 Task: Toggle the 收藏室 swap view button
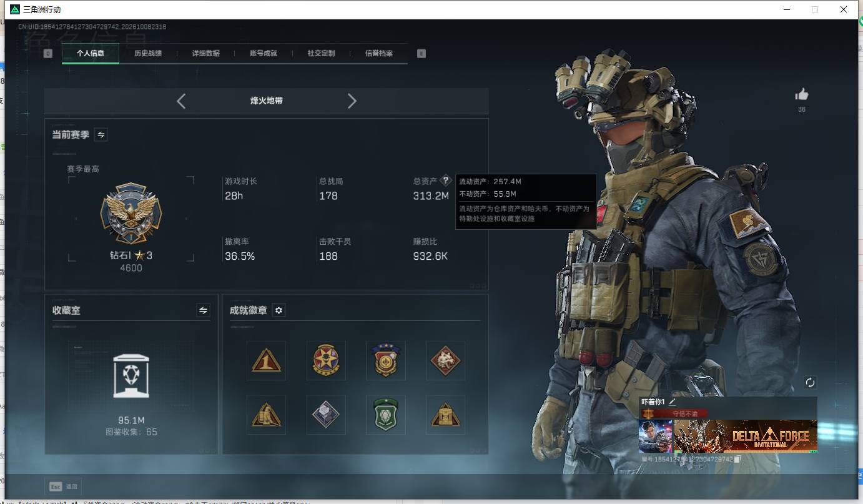203,310
